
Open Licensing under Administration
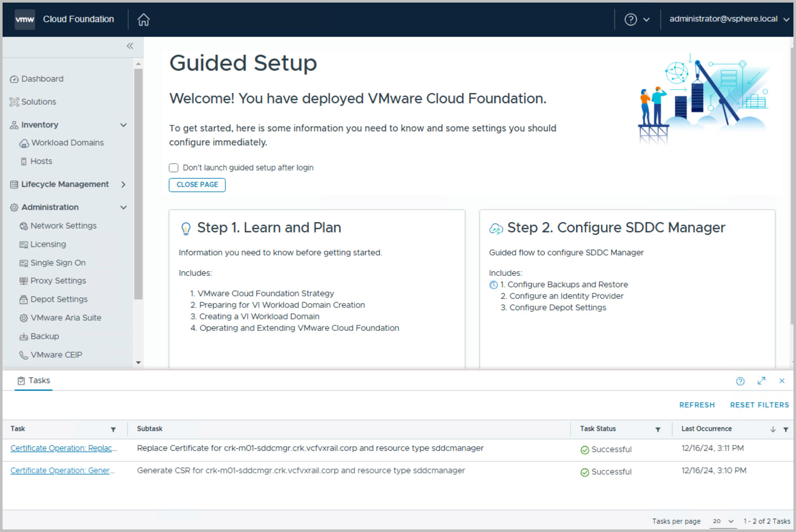pos(48,244)
